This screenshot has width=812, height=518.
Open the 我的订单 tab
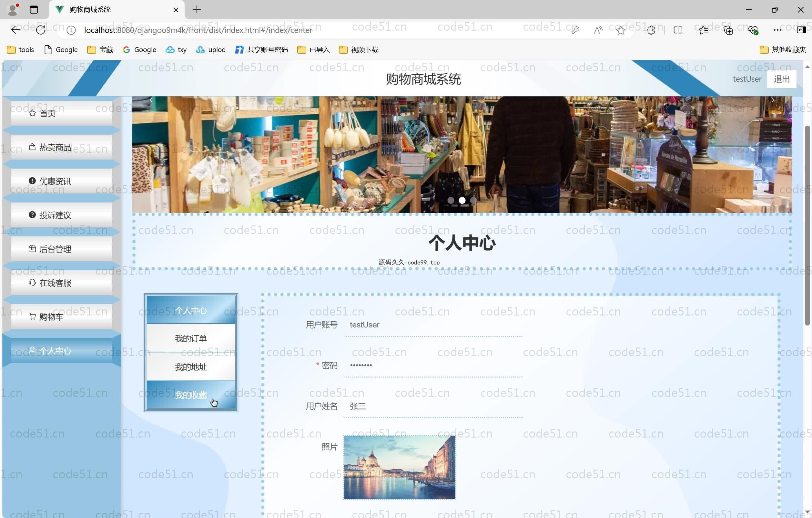(191, 338)
